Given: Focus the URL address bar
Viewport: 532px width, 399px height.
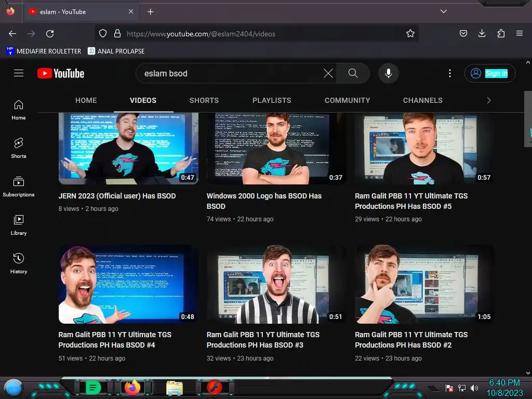Looking at the screenshot, I should [256, 34].
